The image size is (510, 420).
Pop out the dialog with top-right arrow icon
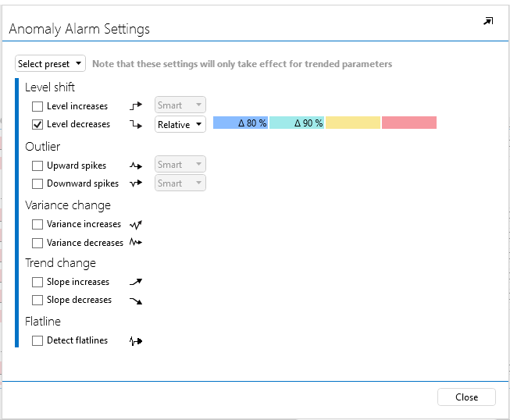[488, 21]
